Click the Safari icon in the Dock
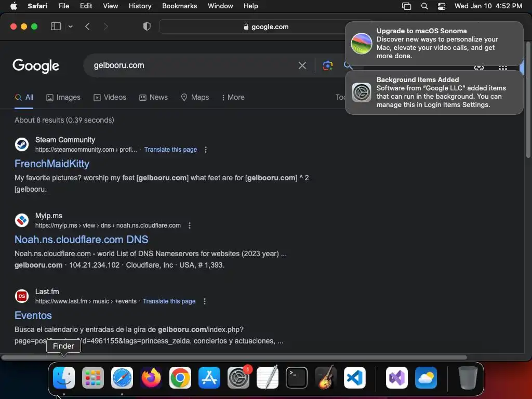532x399 pixels. 122,377
